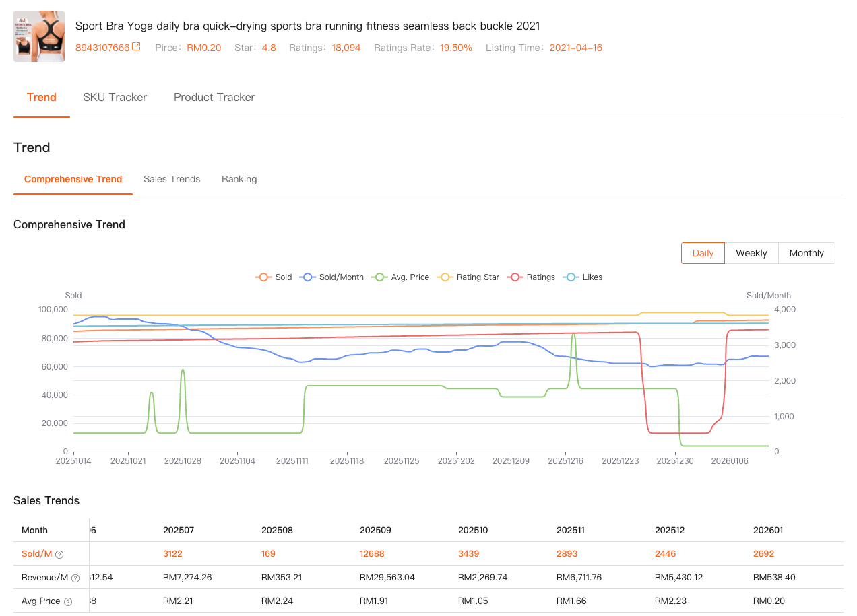Open the Product Tracker tab
Image resolution: width=857 pixels, height=616 pixels.
214,97
